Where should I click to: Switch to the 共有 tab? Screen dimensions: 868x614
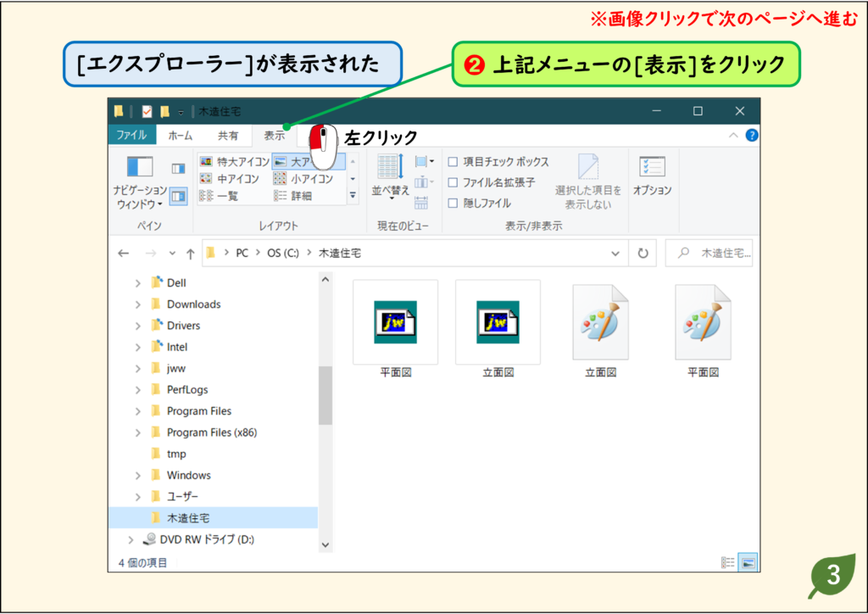point(227,135)
